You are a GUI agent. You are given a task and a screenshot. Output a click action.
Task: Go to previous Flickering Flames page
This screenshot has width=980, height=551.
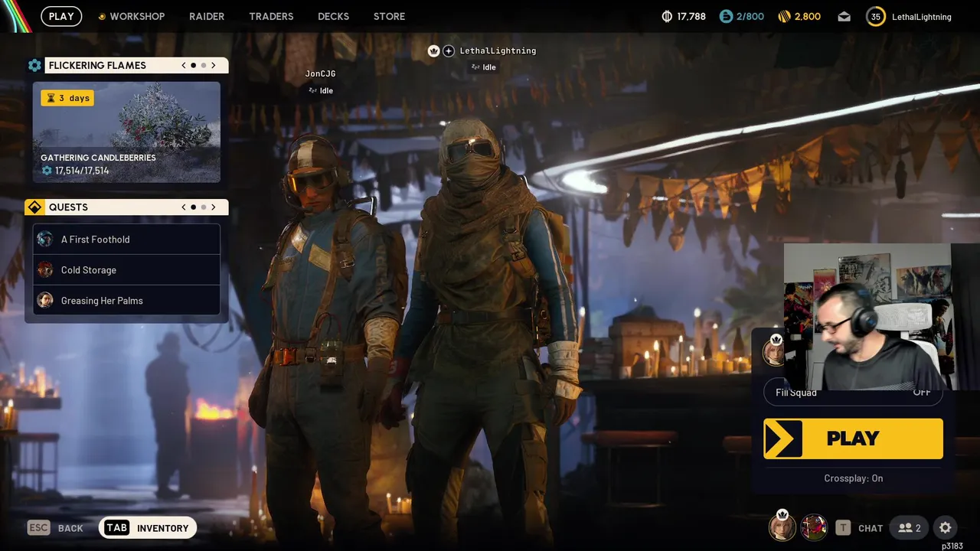click(x=184, y=66)
